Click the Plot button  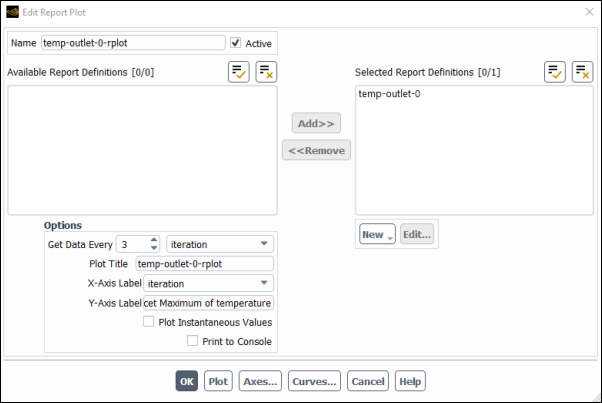(x=218, y=381)
